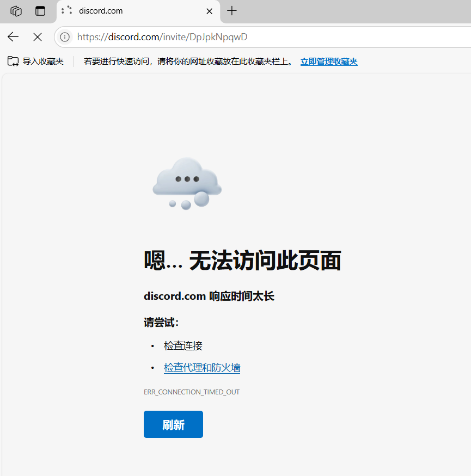Click the blue 刷新 button
This screenshot has height=476, width=471.
173,424
